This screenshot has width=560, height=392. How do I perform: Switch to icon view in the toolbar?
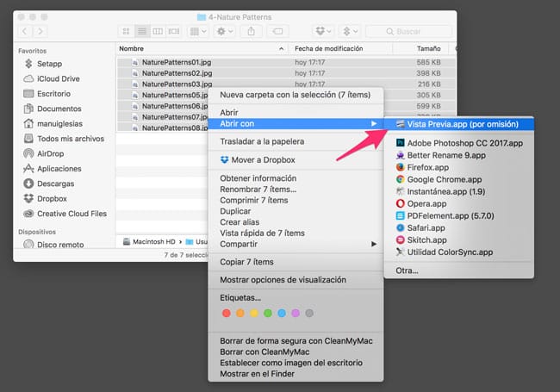coord(126,31)
